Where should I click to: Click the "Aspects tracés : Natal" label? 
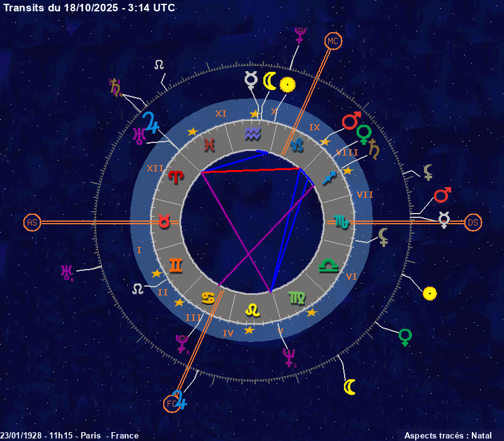[447, 435]
